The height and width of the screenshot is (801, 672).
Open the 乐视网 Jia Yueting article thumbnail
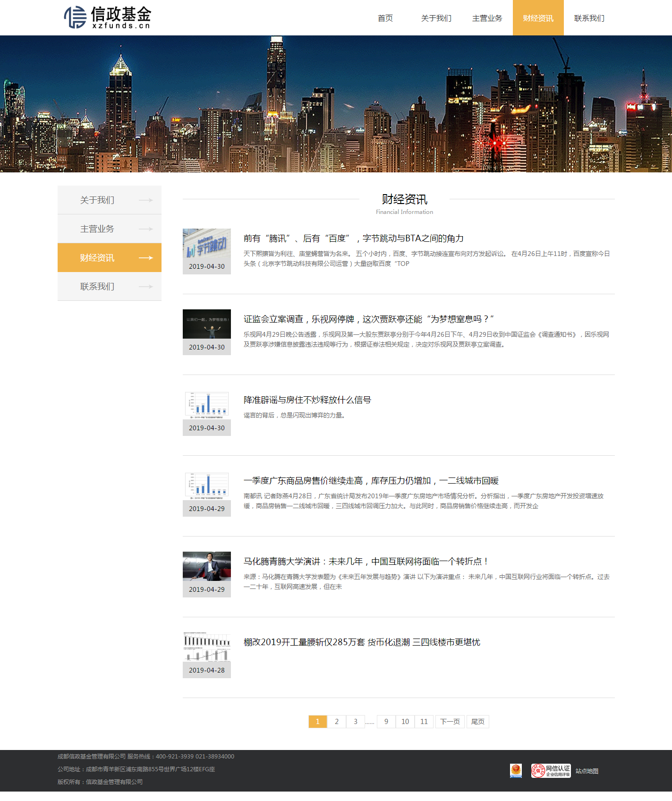point(207,324)
